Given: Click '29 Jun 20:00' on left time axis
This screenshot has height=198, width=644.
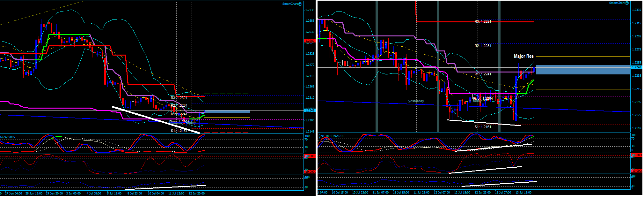Looking at the screenshot, I should (x=54, y=194).
